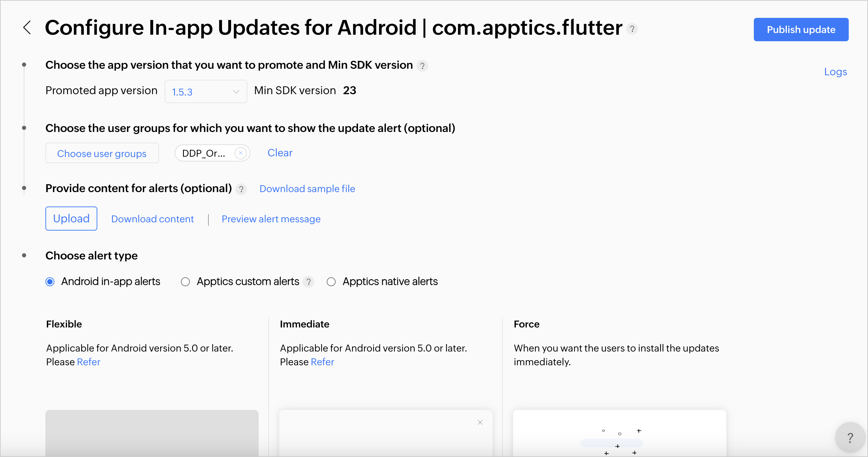Open floating help button at bottom right
The height and width of the screenshot is (457, 868).
pos(850,438)
